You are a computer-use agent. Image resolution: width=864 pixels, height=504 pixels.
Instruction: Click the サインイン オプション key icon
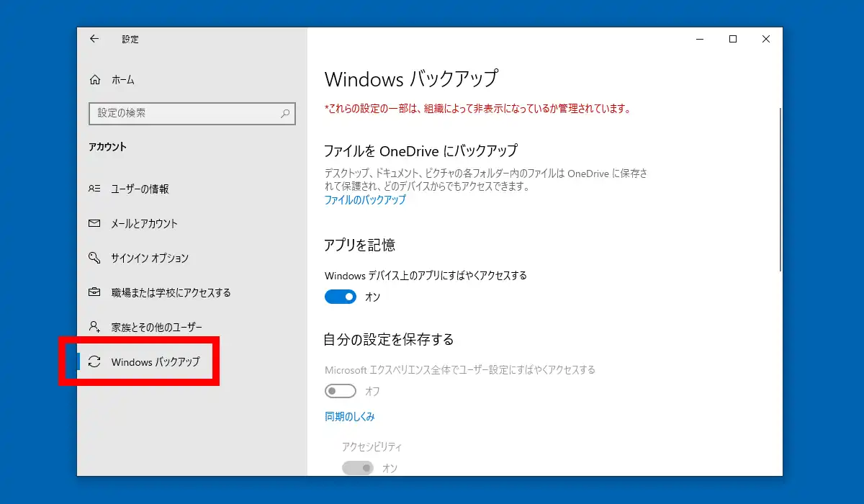pyautogui.click(x=94, y=258)
